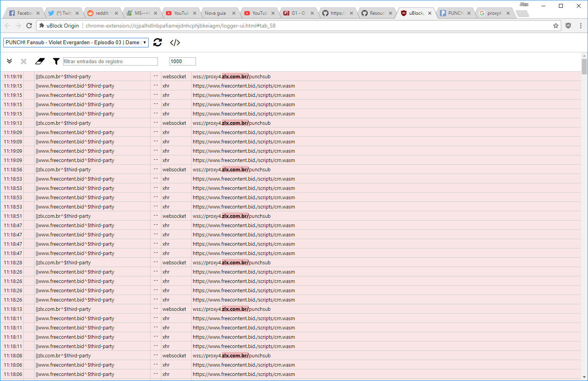Click inside the 'filtrar entradas de registro' field

click(x=110, y=61)
